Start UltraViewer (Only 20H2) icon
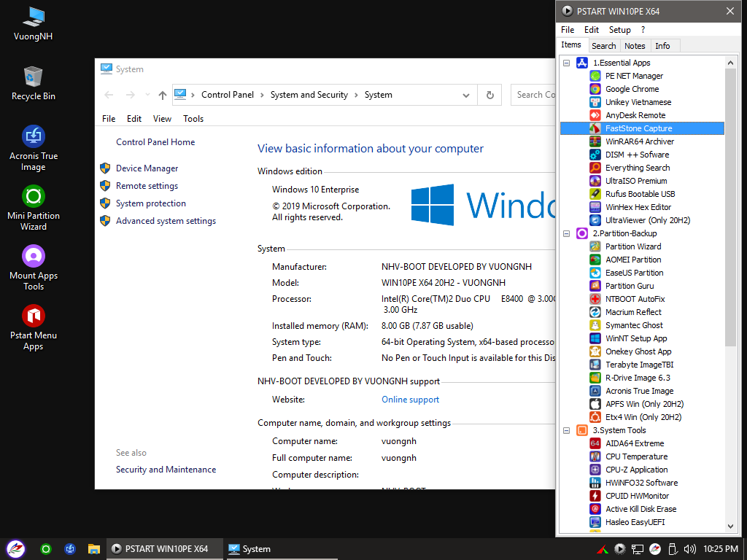This screenshot has height=560, width=747. (x=595, y=220)
